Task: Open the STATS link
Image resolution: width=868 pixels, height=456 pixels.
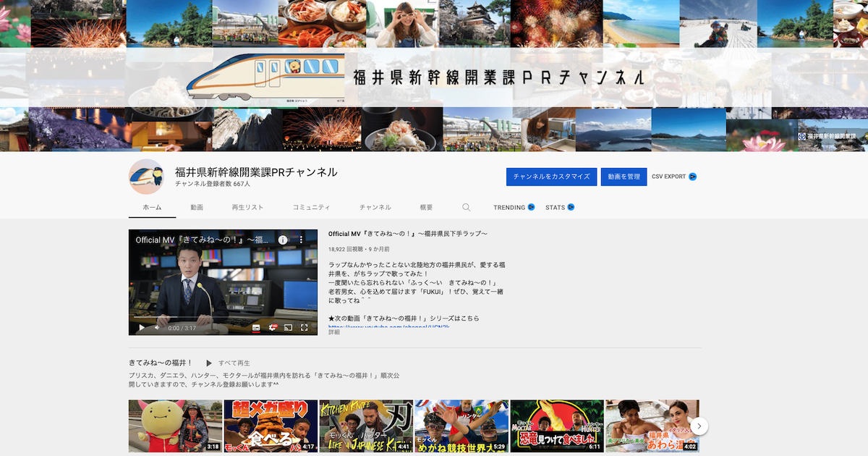Action: tap(555, 208)
